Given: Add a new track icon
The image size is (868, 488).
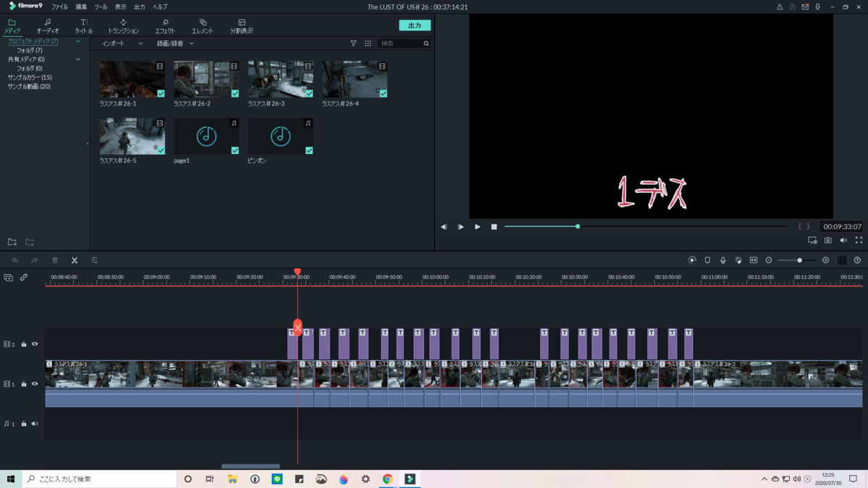Looking at the screenshot, I should pyautogui.click(x=9, y=278).
